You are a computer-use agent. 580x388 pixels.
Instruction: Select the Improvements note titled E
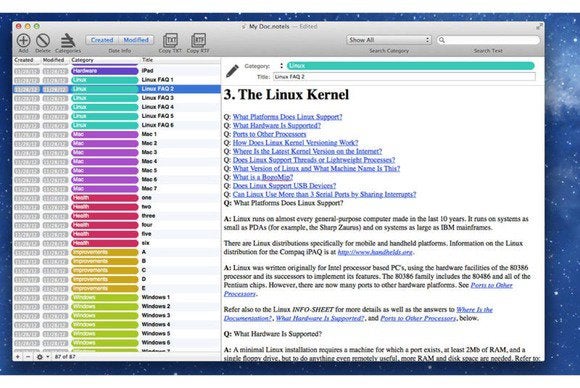tap(117, 288)
